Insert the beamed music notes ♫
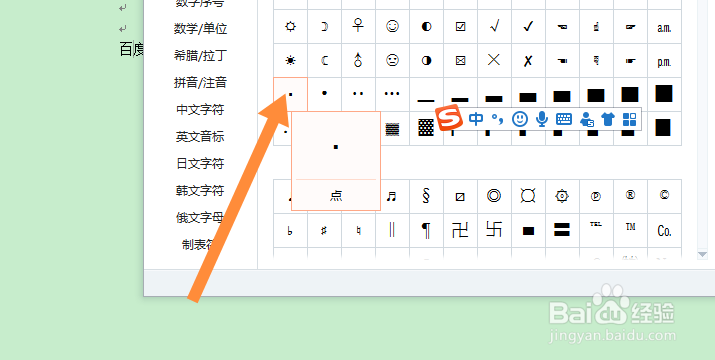 tap(392, 196)
